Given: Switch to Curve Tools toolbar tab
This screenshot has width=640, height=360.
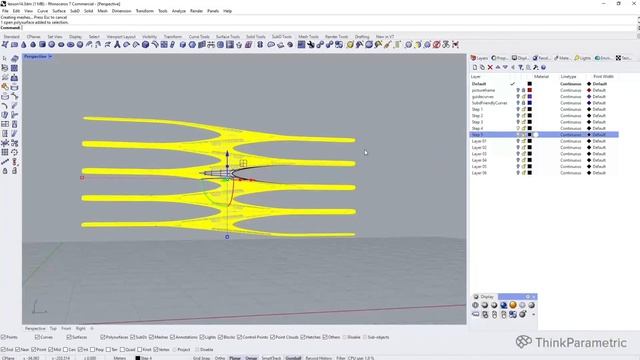Looking at the screenshot, I should [199, 37].
